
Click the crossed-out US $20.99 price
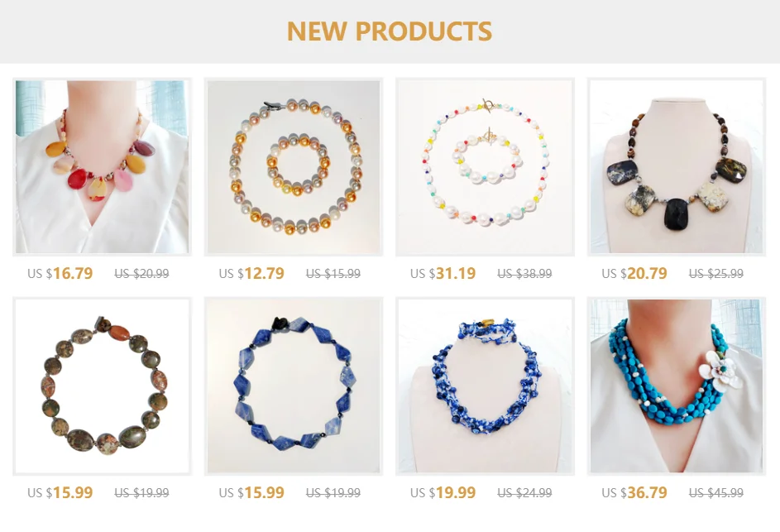click(141, 274)
